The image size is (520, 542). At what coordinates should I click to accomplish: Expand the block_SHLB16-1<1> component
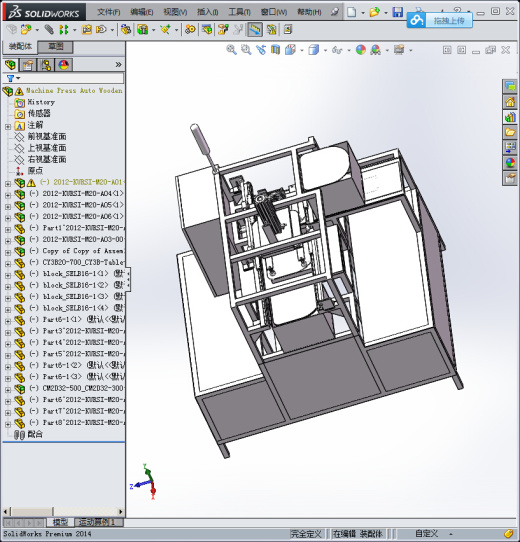pyautogui.click(x=8, y=275)
